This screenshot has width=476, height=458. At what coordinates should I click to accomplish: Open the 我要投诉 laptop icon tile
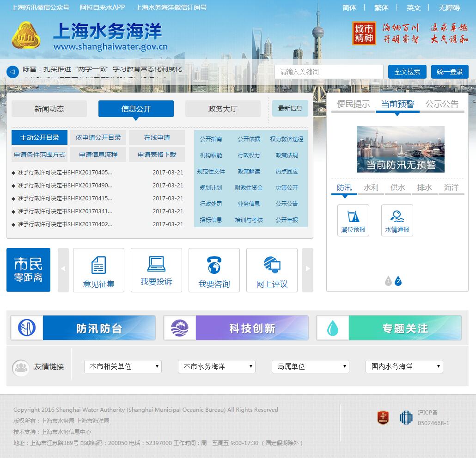(x=156, y=270)
